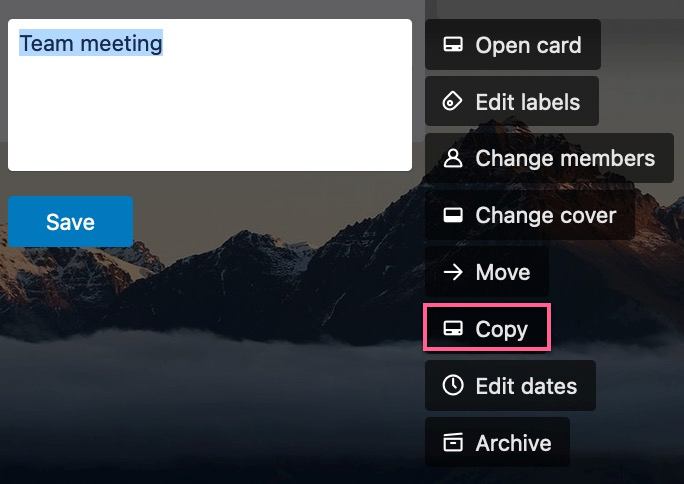Click inside the Team meeting title field
Viewport: 684px width, 484px height.
tap(210, 95)
